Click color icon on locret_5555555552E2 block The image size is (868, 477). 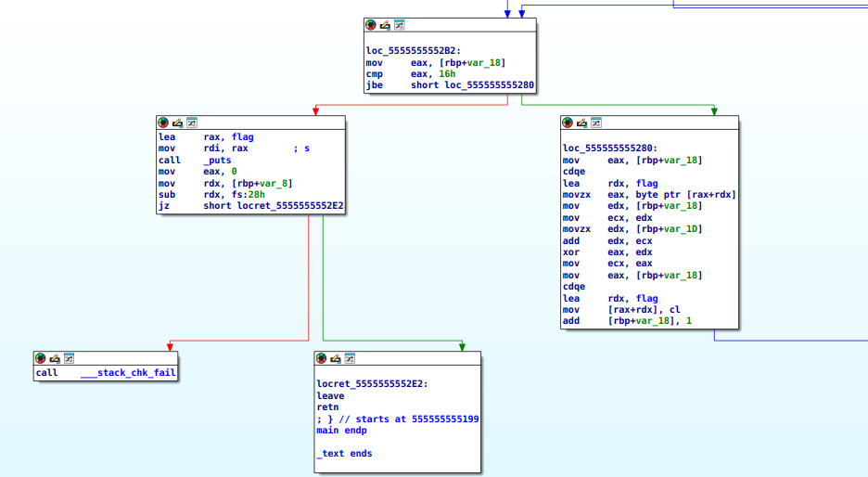pyautogui.click(x=321, y=358)
